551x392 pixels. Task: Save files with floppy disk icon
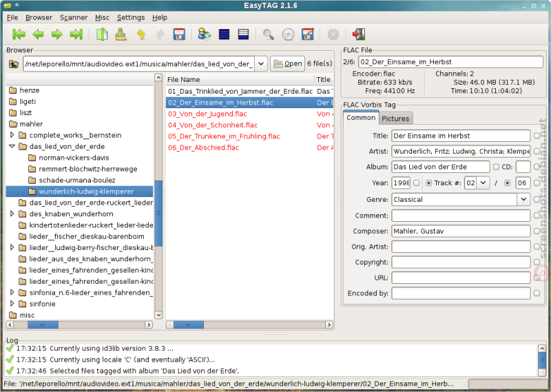click(x=179, y=34)
